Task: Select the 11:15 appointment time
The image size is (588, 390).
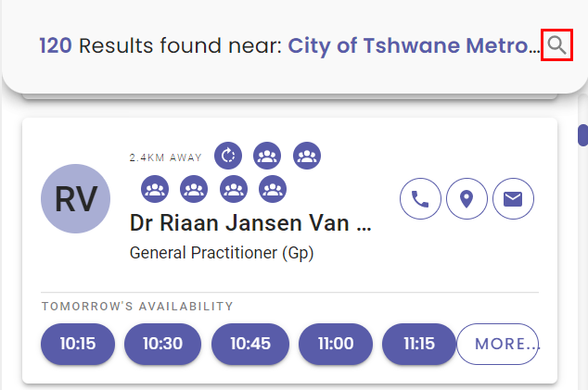Action: click(x=419, y=344)
